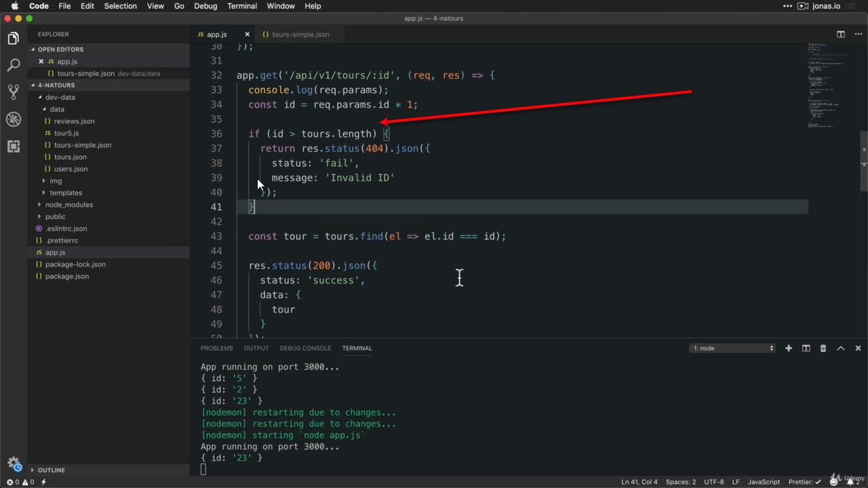The width and height of the screenshot is (868, 488).
Task: Open the Debug menu in the menu bar
Action: tap(205, 6)
